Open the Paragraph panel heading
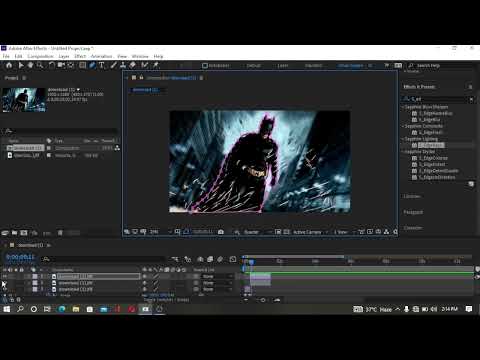480x360 pixels. [413, 212]
